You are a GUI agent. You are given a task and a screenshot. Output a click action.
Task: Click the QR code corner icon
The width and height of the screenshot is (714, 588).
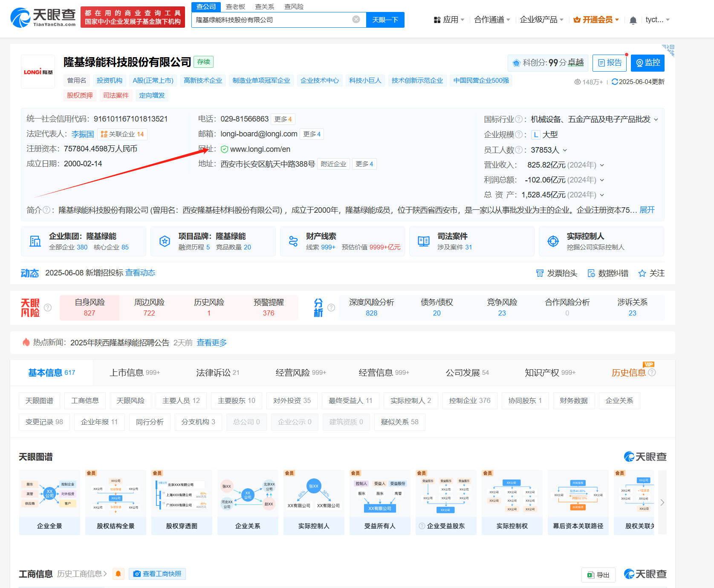[668, 50]
